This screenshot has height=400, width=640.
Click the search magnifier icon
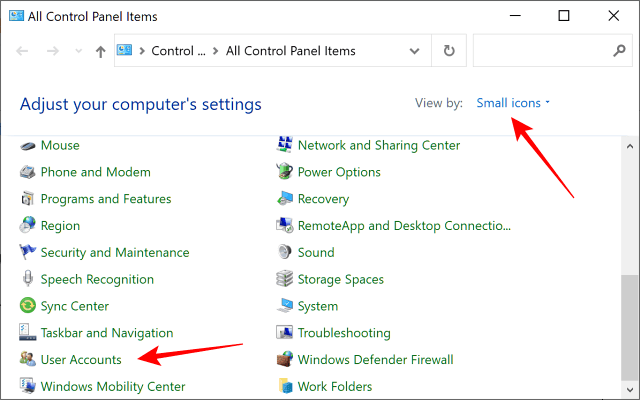[619, 51]
